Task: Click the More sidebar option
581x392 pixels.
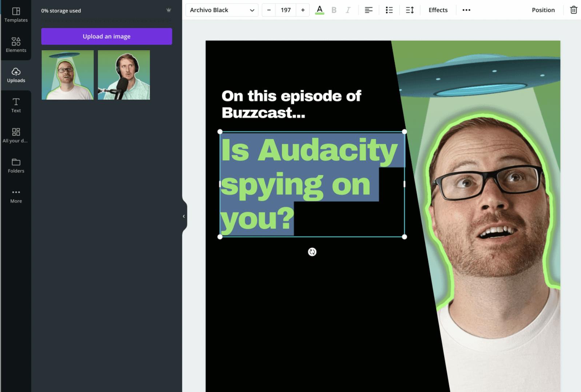Action: point(16,196)
